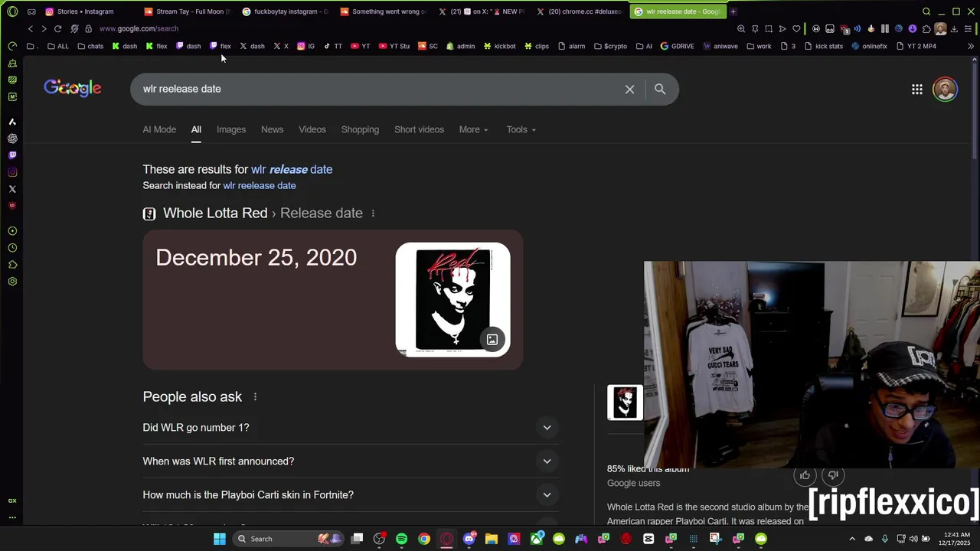Open the Google account profile avatar

[x=945, y=90]
